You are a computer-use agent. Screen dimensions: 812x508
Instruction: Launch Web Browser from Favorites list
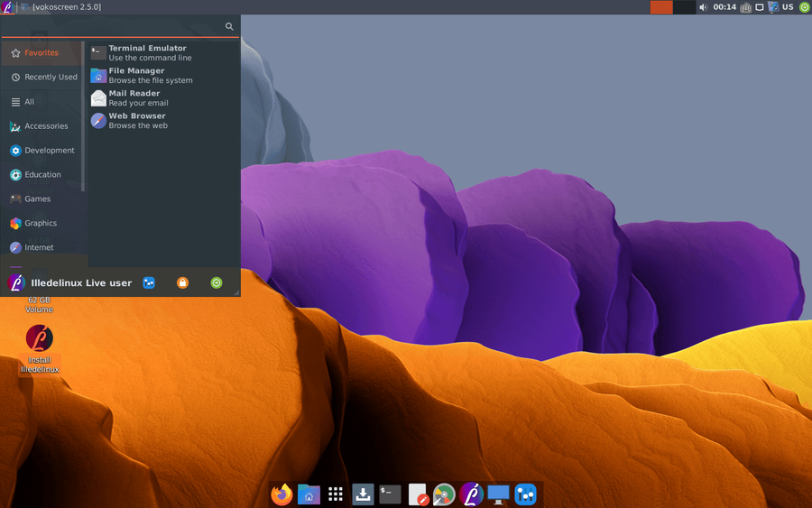point(137,120)
